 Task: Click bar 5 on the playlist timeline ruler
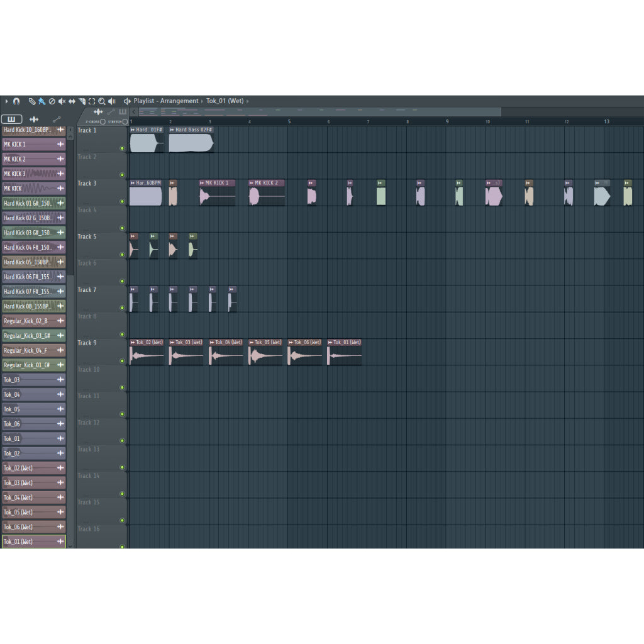pos(289,121)
